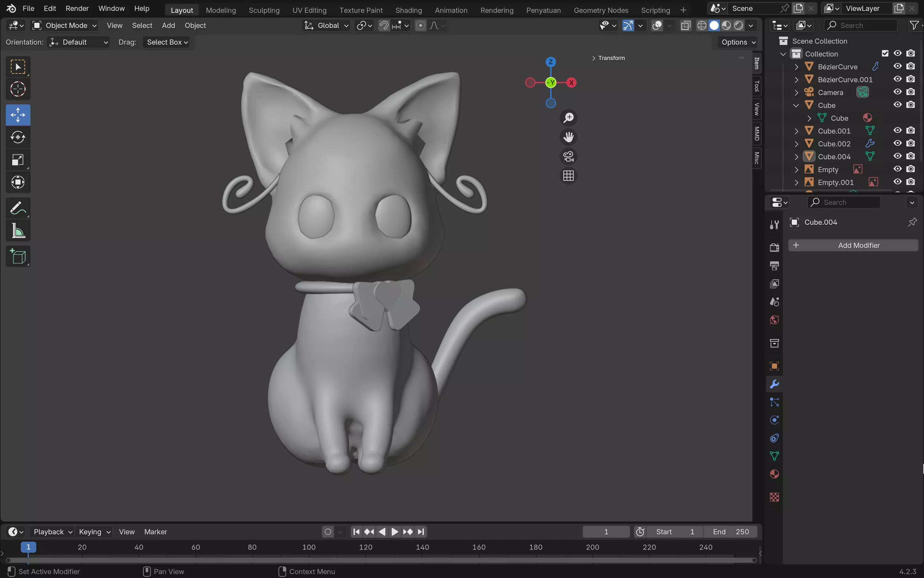Activate the Move tool
924x578 pixels.
tap(18, 115)
